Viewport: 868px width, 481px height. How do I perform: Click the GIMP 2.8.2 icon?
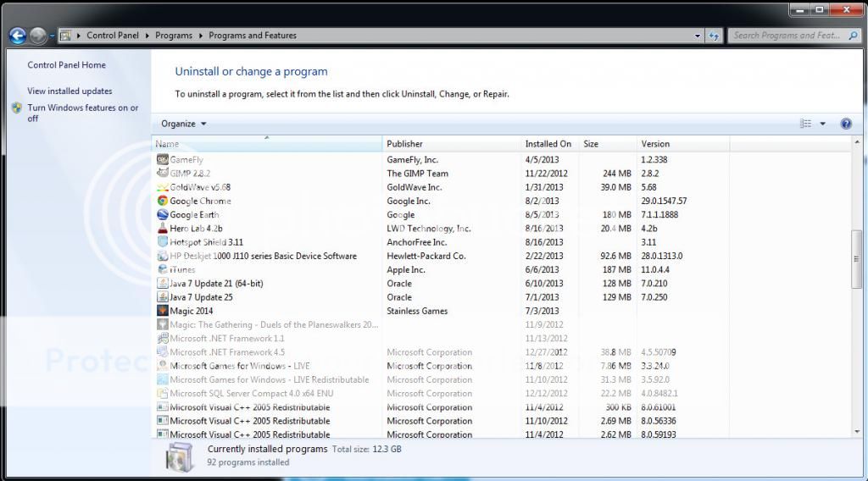tap(162, 174)
